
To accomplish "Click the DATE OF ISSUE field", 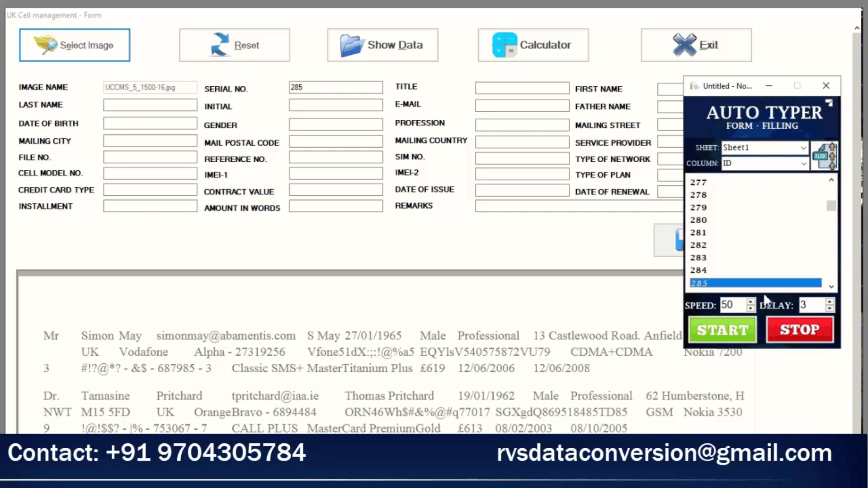I will [x=522, y=190].
